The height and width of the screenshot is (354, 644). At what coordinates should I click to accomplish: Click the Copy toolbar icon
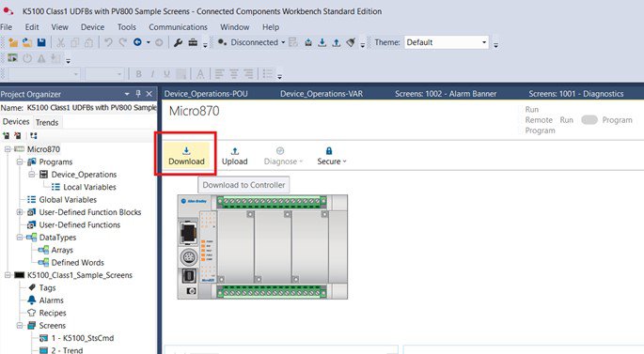(x=75, y=42)
